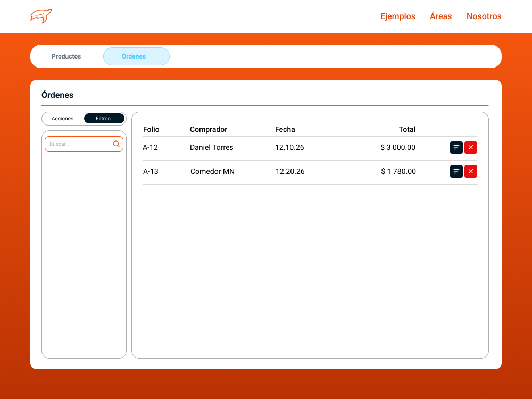
Task: Select the Órdenes tab
Action: point(136,56)
